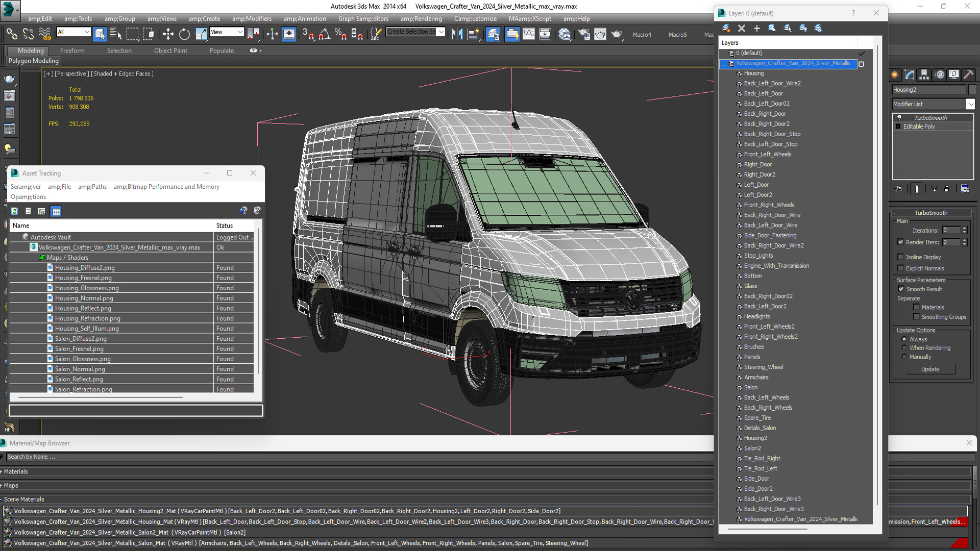Select the Manually update option
The image size is (980, 551).
pos(904,357)
